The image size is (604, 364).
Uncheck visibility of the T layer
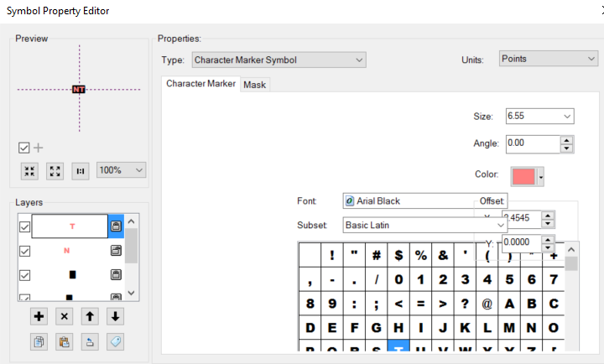coord(24,226)
